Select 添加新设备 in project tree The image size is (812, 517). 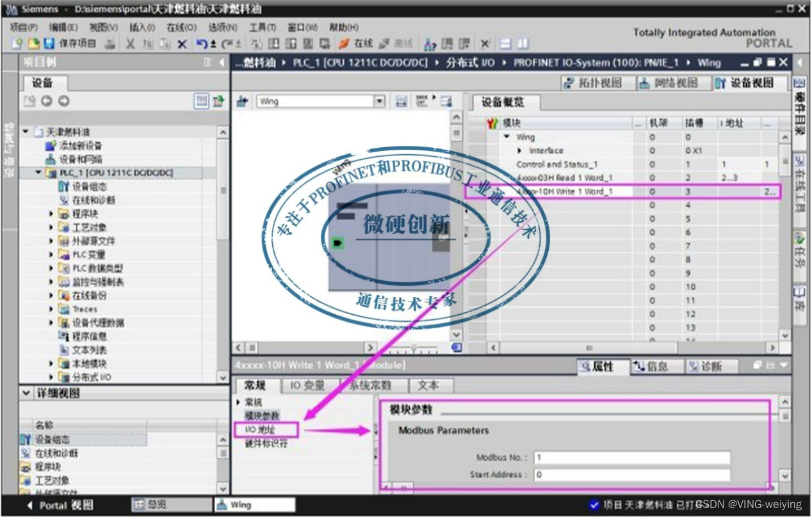(x=80, y=145)
